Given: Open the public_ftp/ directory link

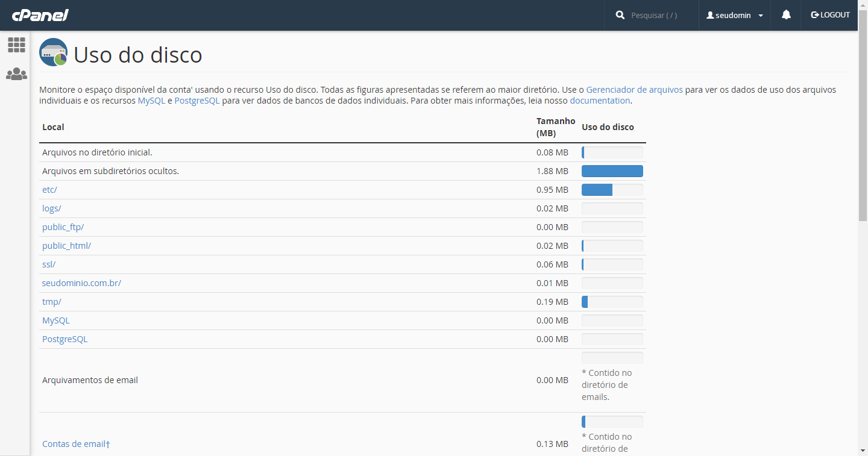Looking at the screenshot, I should tap(63, 227).
